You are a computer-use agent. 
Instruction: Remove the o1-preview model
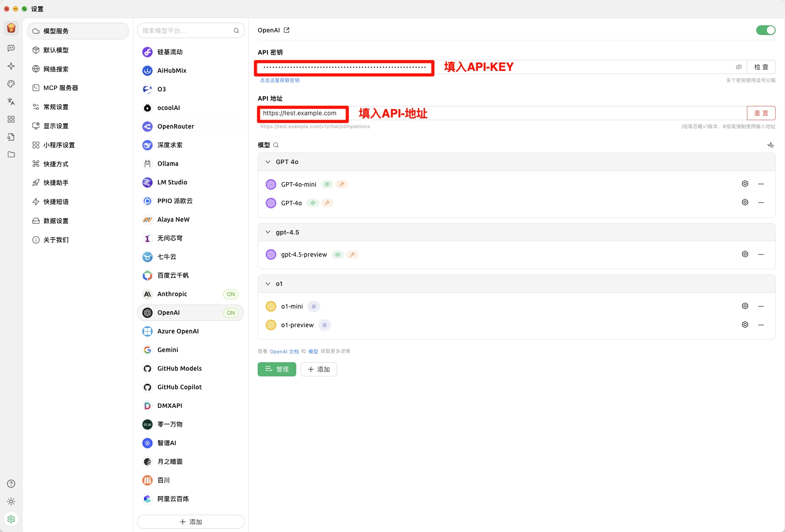(761, 325)
